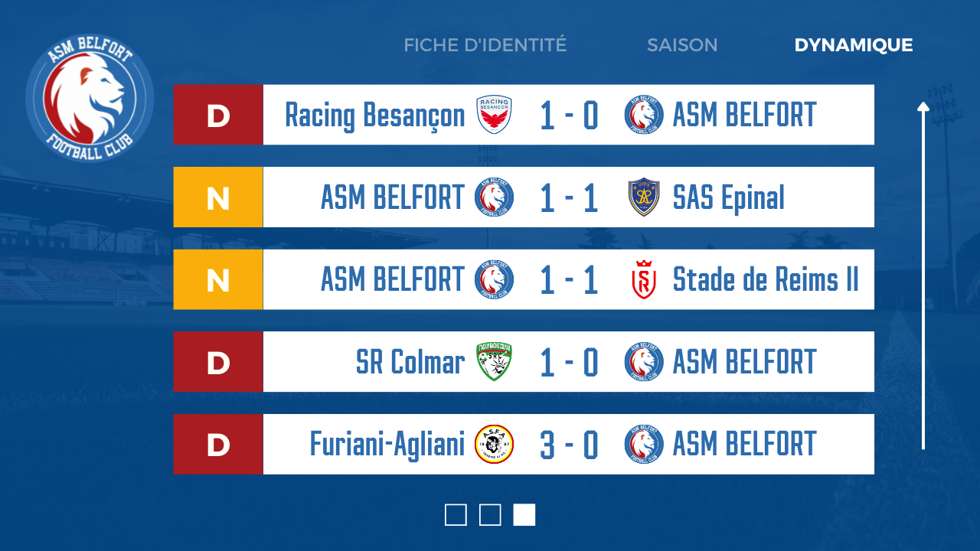Click the SR Colmar green crest
This screenshot has width=980, height=551.
click(494, 362)
